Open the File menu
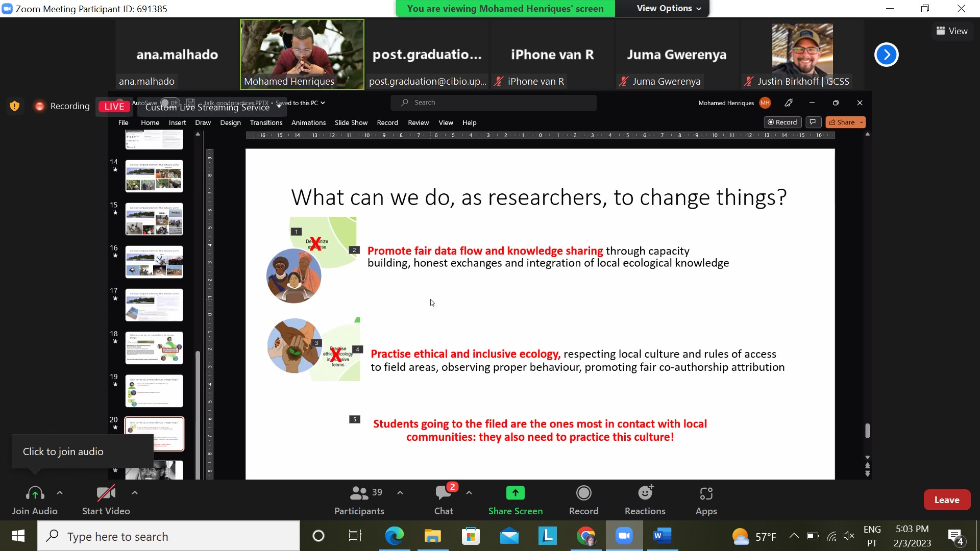This screenshot has width=980, height=551. pos(123,122)
